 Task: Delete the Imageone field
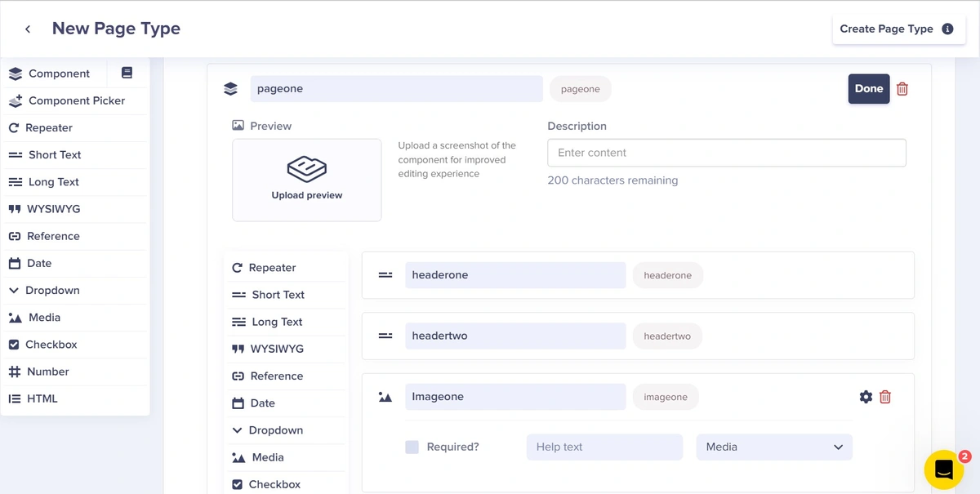pyautogui.click(x=885, y=397)
